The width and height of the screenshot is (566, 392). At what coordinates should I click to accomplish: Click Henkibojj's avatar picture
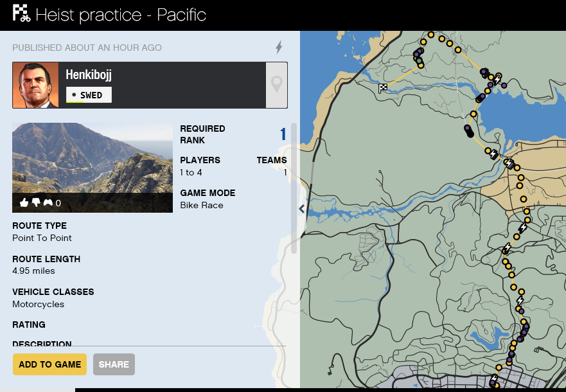(x=35, y=85)
